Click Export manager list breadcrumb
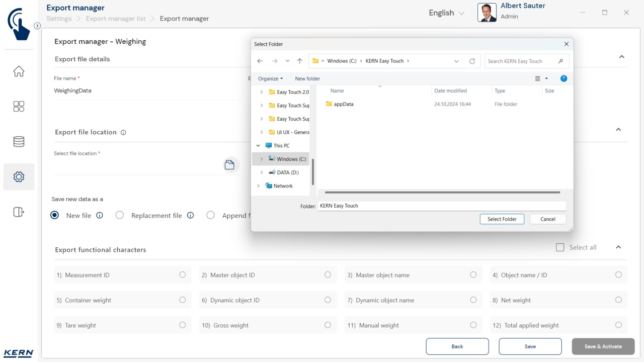Image resolution: width=644 pixels, height=362 pixels. 116,19
